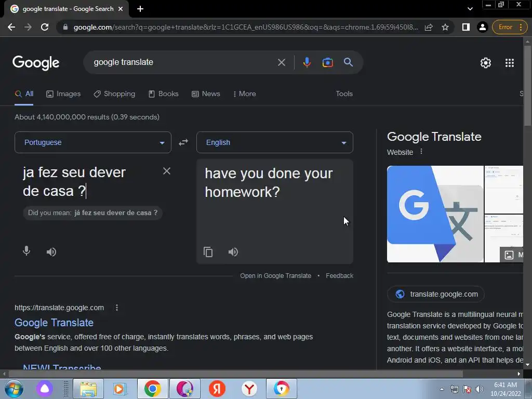The width and height of the screenshot is (532, 399).
Task: Click the Feedback link
Action: tap(339, 276)
